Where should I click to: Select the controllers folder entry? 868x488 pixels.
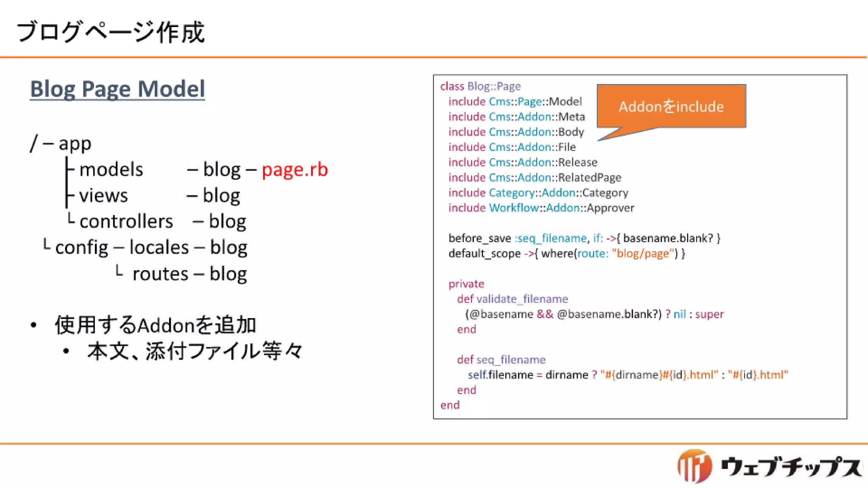(x=126, y=222)
